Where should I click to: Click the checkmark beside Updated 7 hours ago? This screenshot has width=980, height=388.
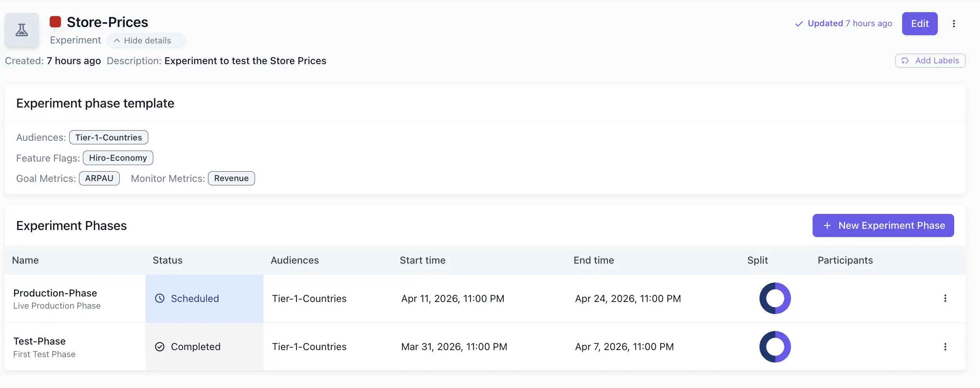click(x=798, y=23)
